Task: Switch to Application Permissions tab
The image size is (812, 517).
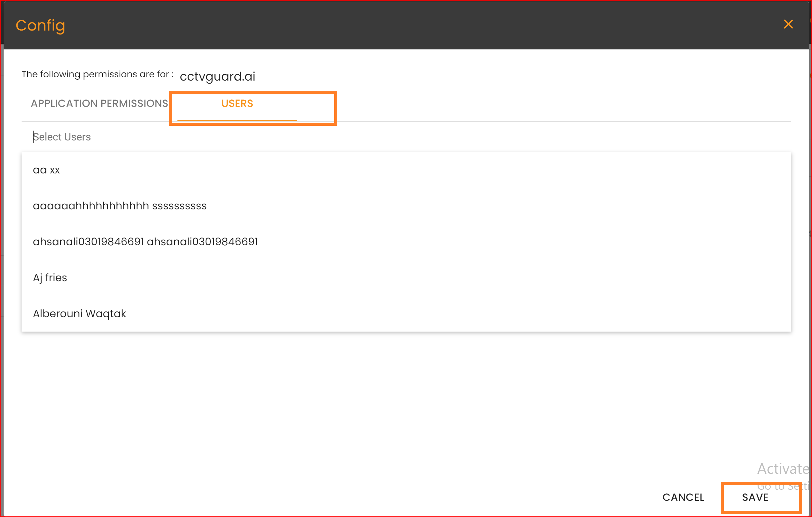Action: tap(99, 103)
